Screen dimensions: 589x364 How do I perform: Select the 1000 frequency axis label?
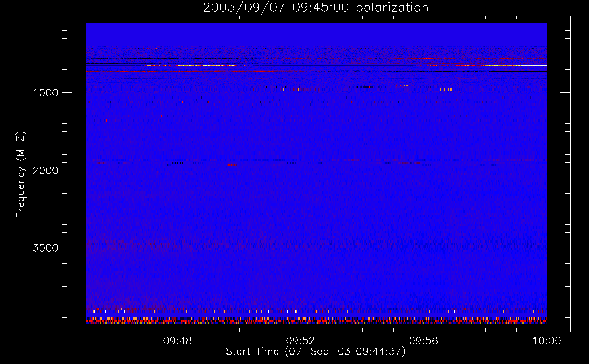coord(46,93)
